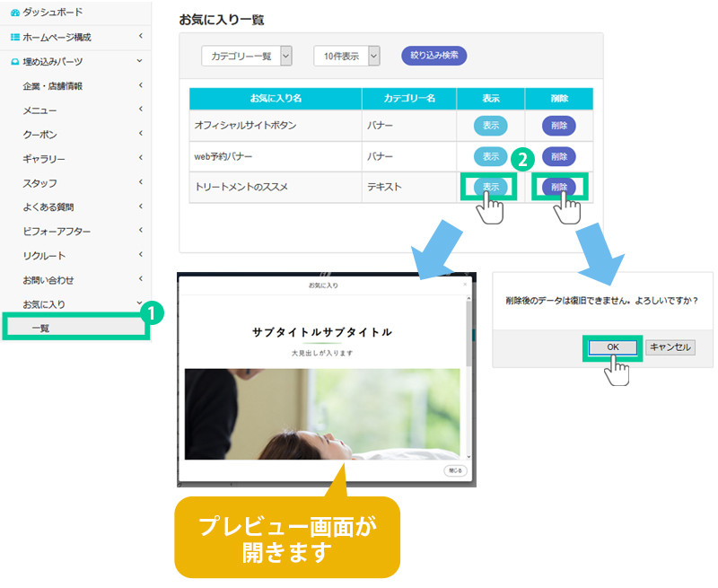Click the 閉じる button in preview
The width and height of the screenshot is (718, 588).
[x=455, y=470]
